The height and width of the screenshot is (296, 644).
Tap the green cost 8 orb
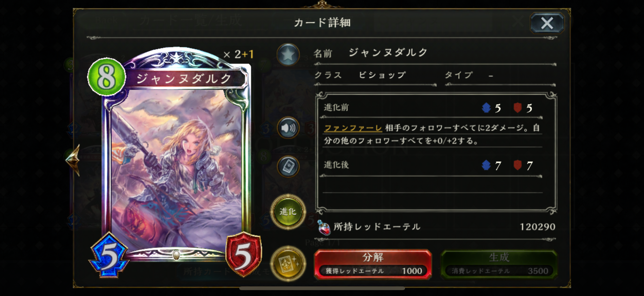(x=107, y=77)
